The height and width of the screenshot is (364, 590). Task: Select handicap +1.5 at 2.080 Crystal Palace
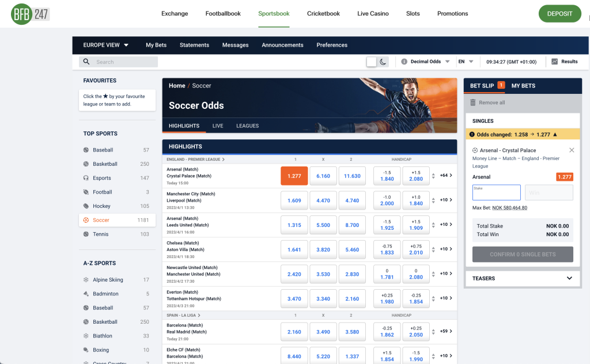click(x=416, y=176)
